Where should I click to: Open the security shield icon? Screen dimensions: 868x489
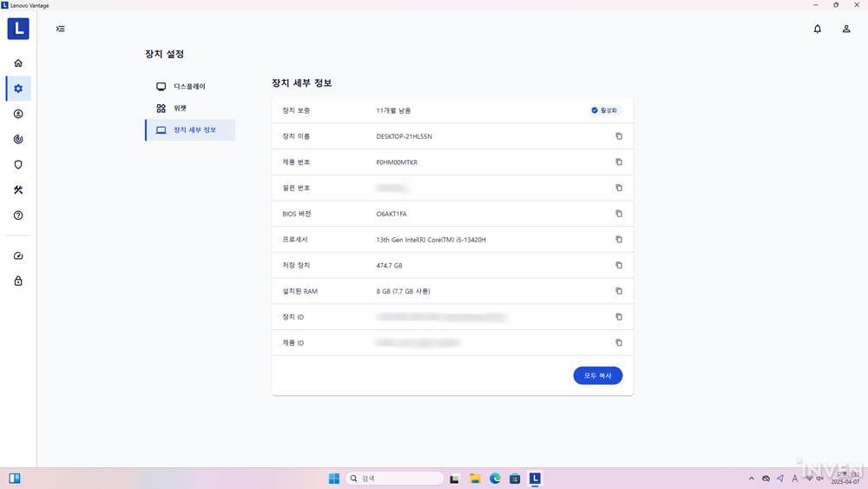pos(18,164)
